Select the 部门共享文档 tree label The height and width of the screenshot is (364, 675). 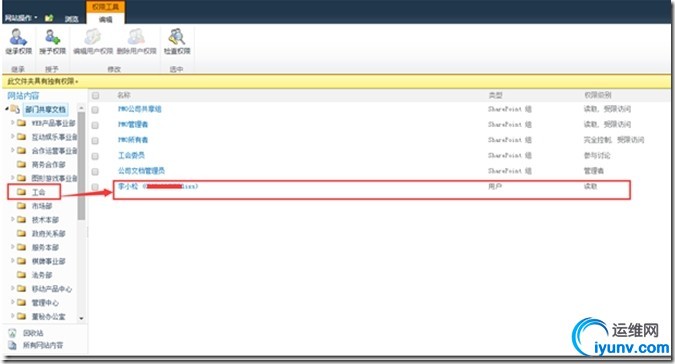[x=46, y=109]
